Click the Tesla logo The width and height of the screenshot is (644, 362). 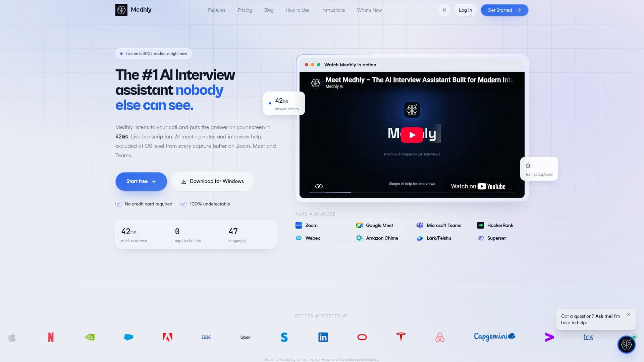coord(401,337)
